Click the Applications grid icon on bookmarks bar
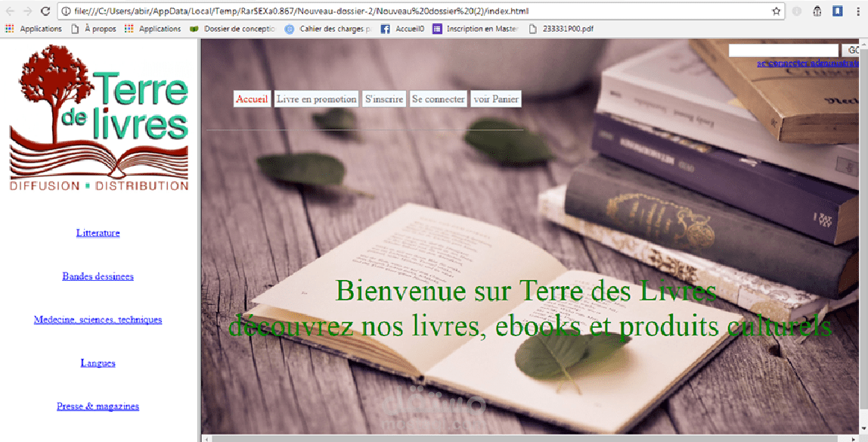 tap(9, 29)
